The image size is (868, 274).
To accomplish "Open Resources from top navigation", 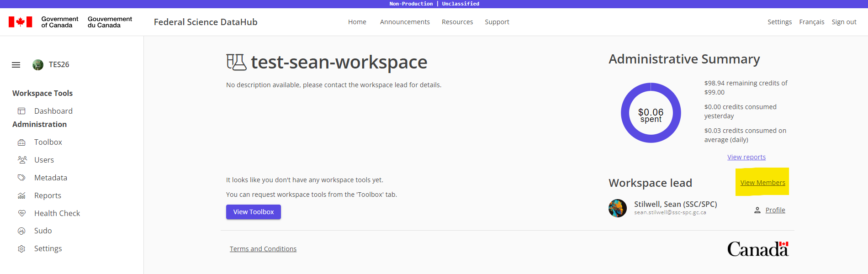I will [457, 22].
